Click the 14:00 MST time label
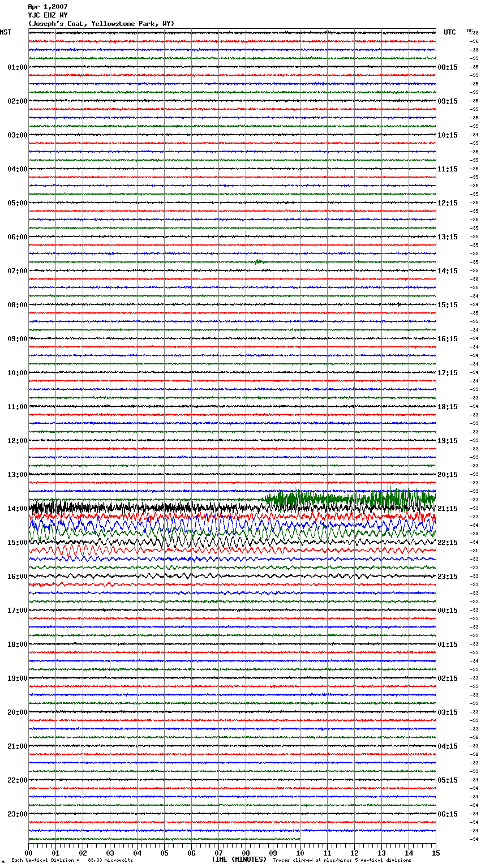The image size is (481, 868). pos(18,509)
